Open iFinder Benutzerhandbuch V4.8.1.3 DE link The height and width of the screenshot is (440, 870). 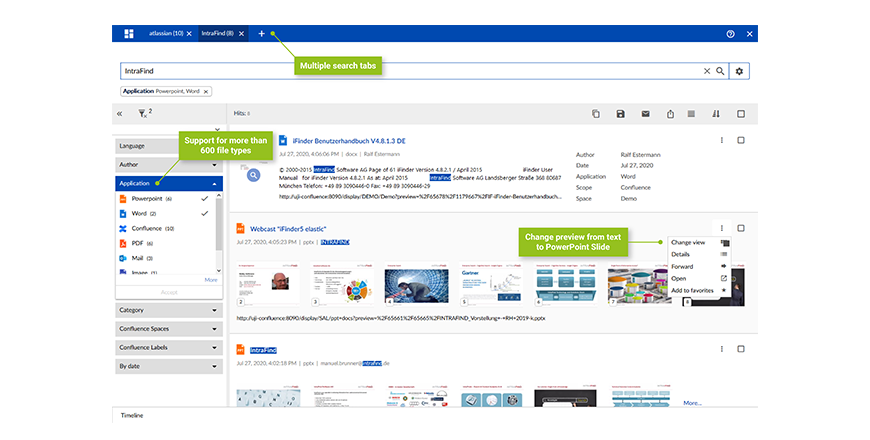[349, 141]
